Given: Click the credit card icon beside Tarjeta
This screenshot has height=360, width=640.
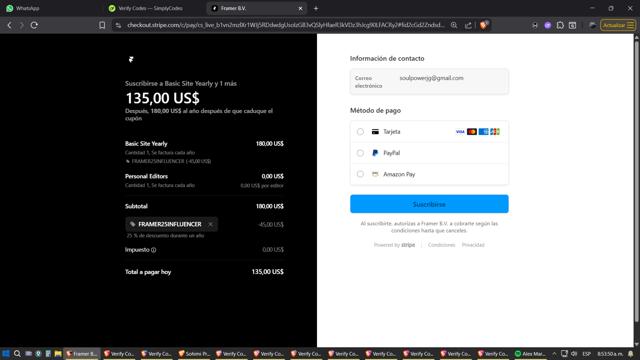Looking at the screenshot, I should (x=375, y=132).
